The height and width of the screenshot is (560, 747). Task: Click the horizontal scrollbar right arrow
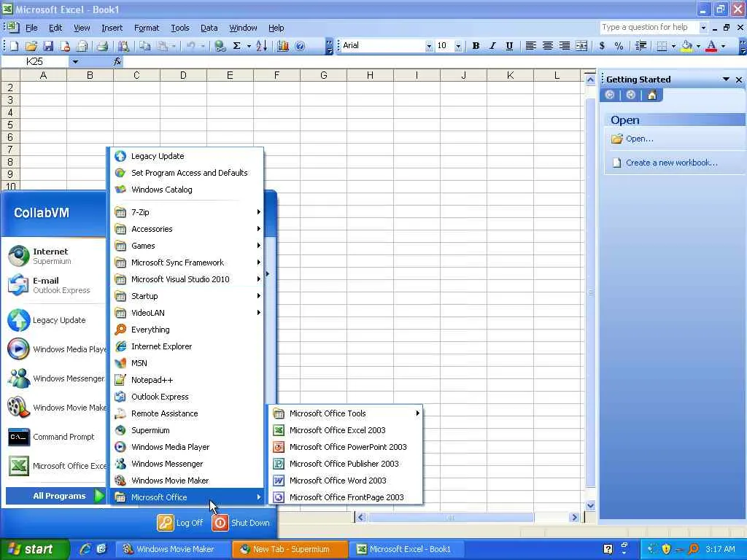pyautogui.click(x=574, y=517)
